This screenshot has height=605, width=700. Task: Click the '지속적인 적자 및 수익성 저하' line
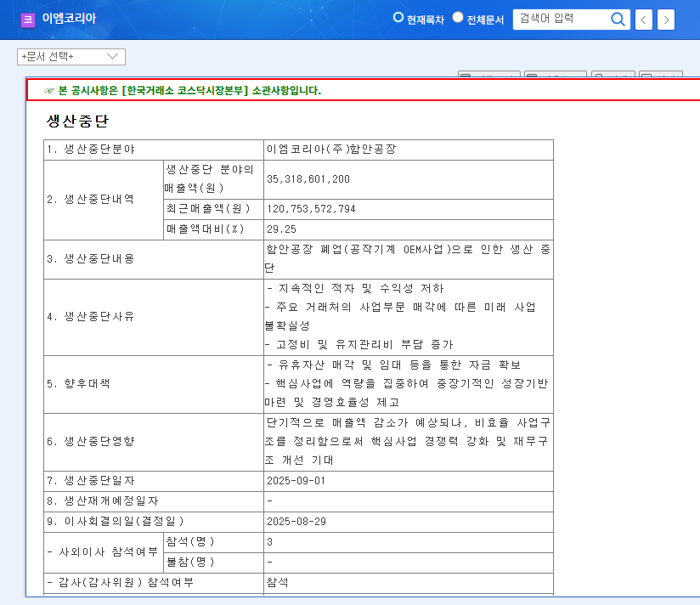tap(355, 288)
